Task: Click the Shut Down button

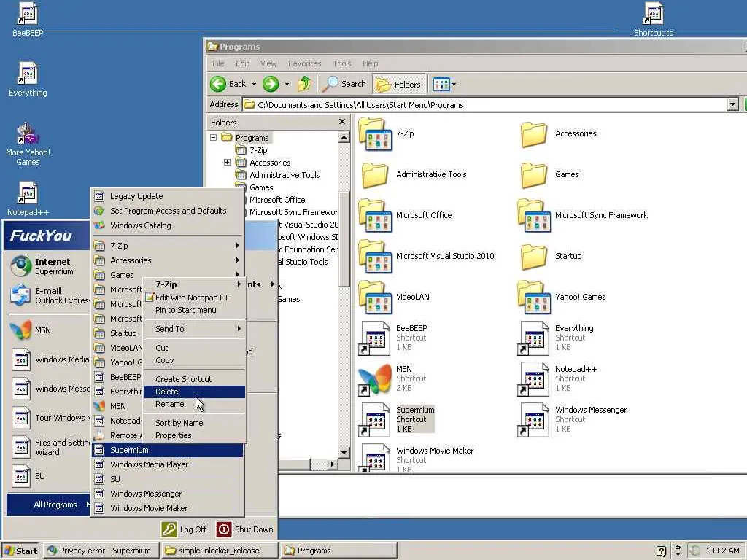Action: click(x=245, y=529)
